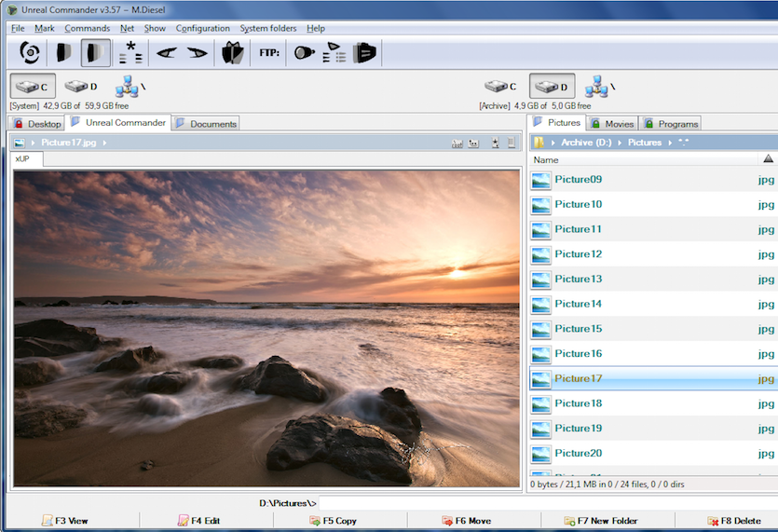Click the F7 New Folder button
The width and height of the screenshot is (778, 532).
click(601, 521)
